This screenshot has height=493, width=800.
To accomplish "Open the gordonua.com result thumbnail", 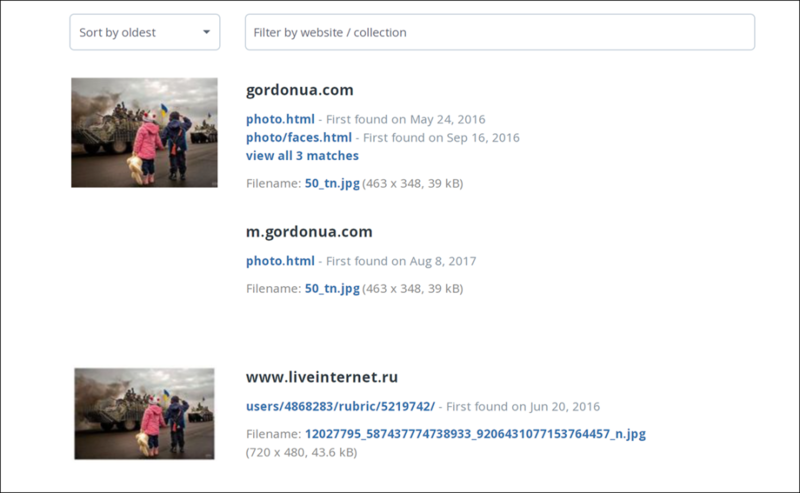I will (x=144, y=132).
